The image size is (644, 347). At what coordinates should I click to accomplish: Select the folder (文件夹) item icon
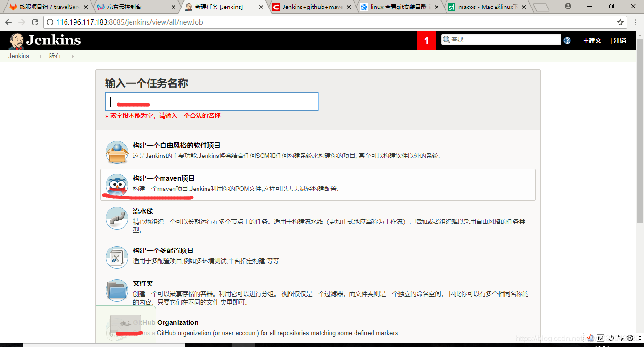[117, 290]
